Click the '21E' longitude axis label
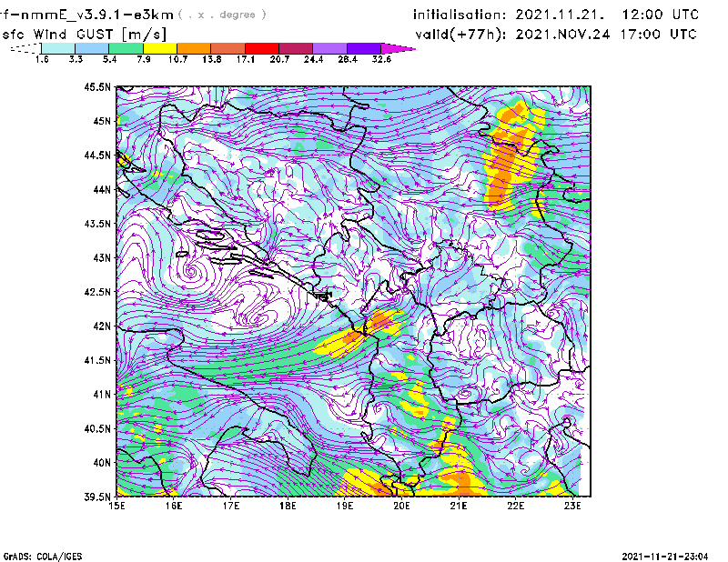728x562 pixels. (459, 506)
